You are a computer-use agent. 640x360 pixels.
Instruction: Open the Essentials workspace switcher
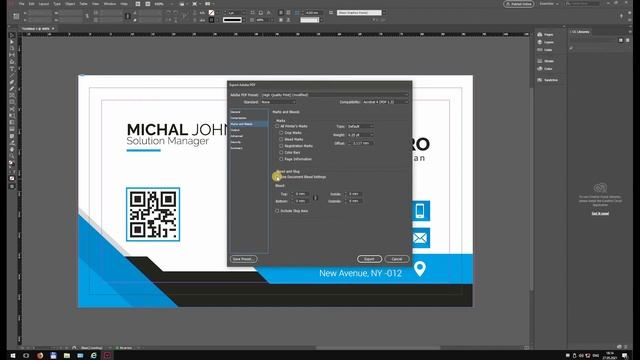point(549,4)
